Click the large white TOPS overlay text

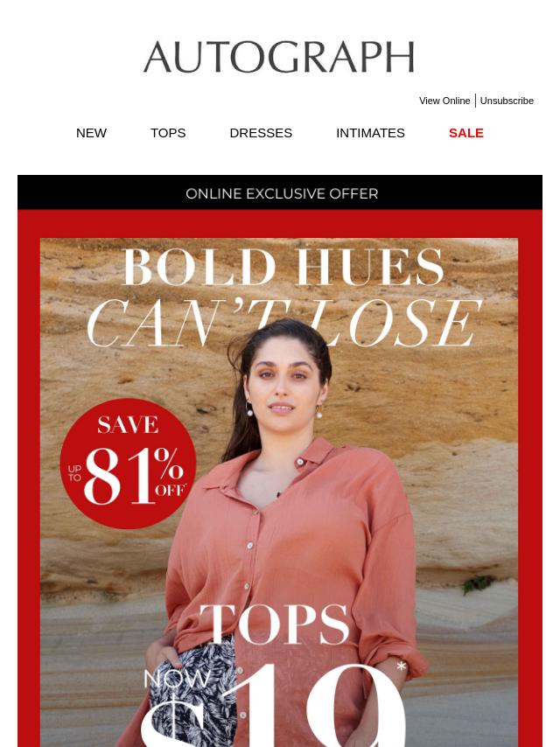coord(274,624)
